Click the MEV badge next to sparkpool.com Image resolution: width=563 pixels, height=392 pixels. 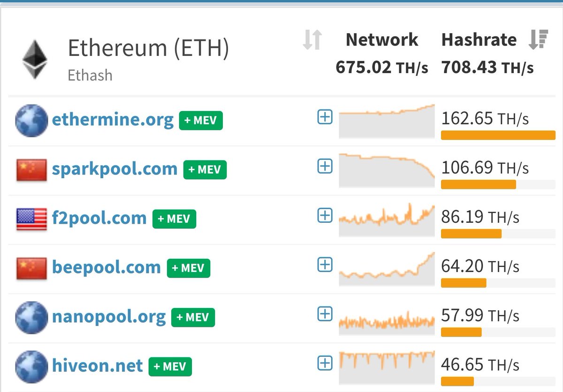(205, 170)
